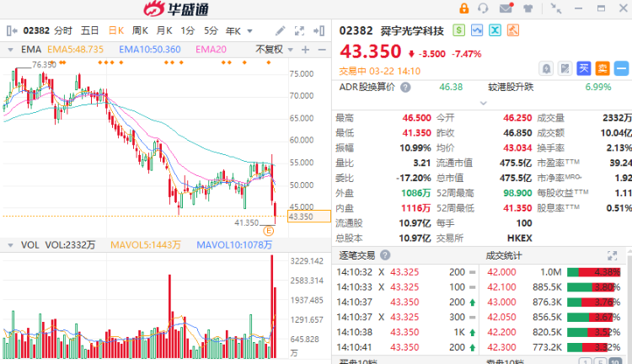Collapse the left panel arrow icon
This screenshot has height=364, width=632.
point(12,30)
